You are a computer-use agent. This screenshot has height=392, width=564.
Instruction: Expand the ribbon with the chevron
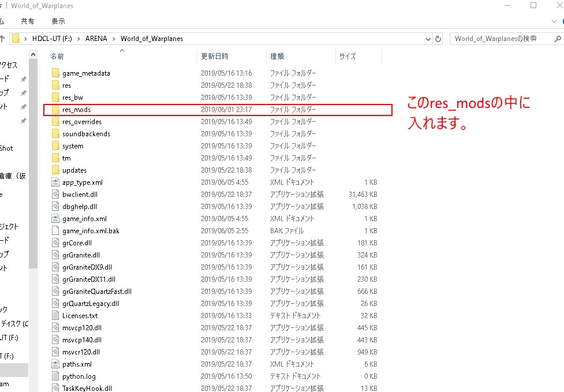[554, 21]
